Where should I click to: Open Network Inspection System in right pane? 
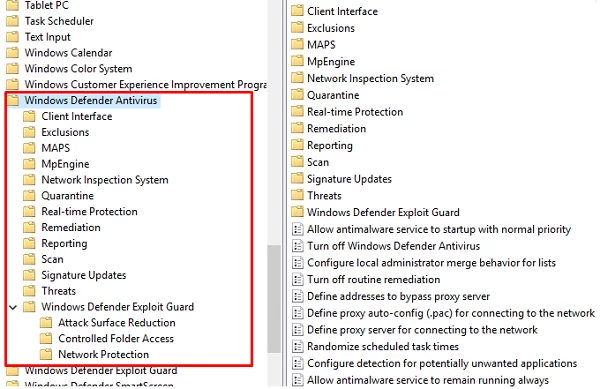coord(370,78)
